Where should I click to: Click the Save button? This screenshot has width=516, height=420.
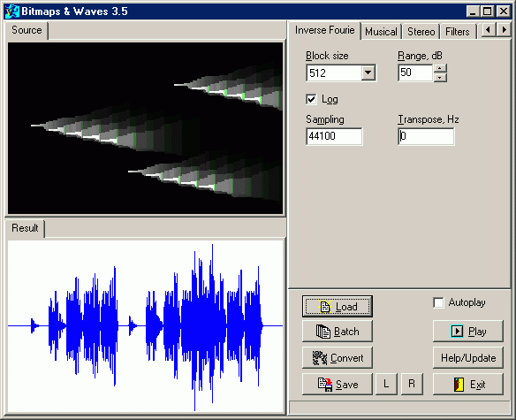point(338,384)
